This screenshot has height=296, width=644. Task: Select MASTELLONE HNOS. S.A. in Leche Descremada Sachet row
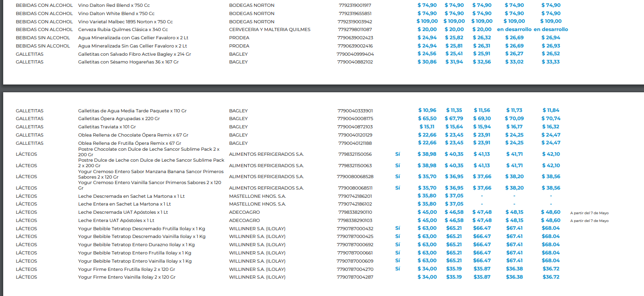pyautogui.click(x=257, y=196)
